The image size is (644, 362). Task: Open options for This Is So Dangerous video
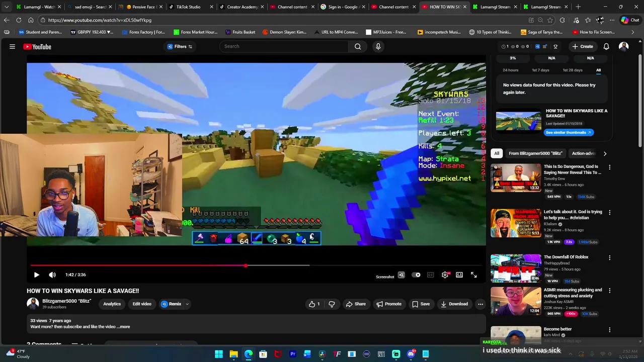click(x=610, y=167)
